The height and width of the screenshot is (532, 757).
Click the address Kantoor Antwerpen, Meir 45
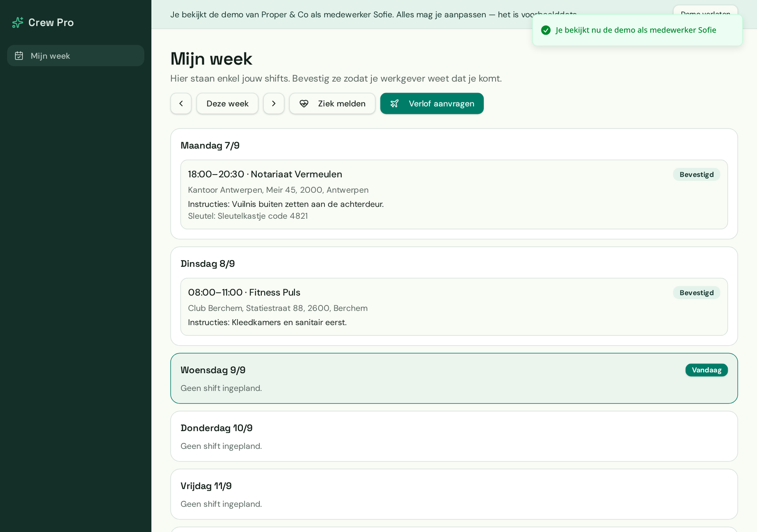[x=278, y=190]
